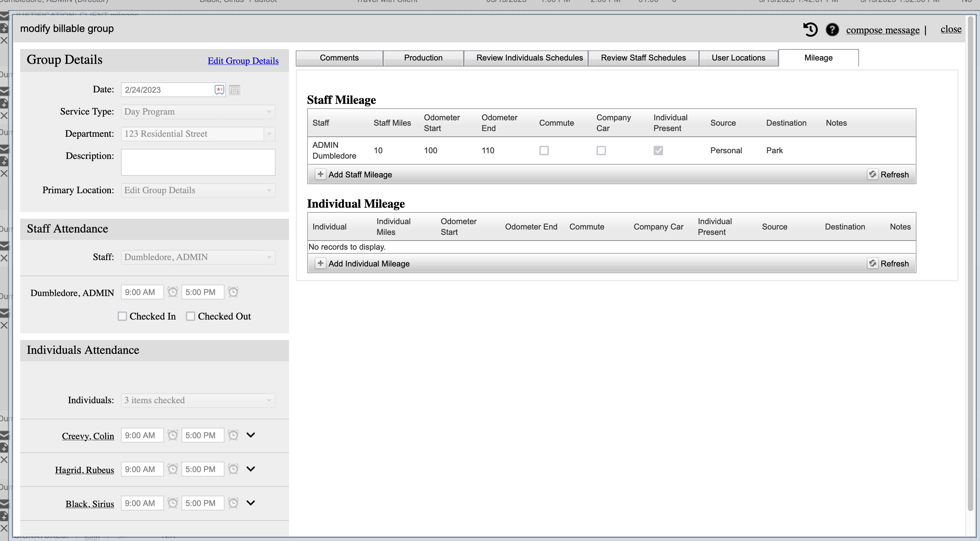The image size is (980, 541).
Task: Click clock icon after Hagrid 5:00 PM
Action: pyautogui.click(x=233, y=469)
